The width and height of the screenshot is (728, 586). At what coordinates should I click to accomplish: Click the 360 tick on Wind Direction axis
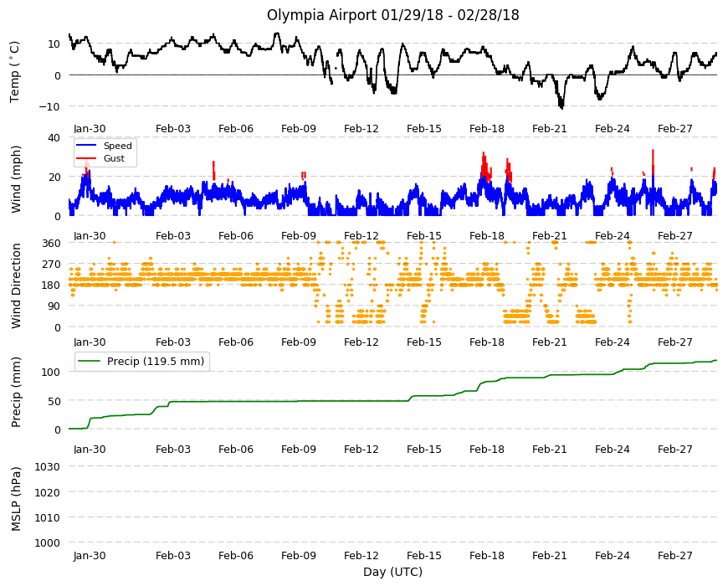coord(52,244)
